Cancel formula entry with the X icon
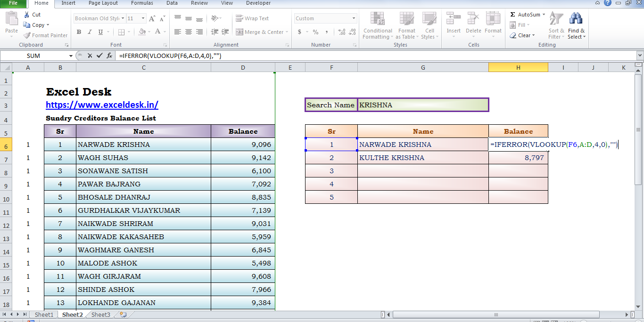This screenshot has height=322, width=644. click(x=90, y=56)
